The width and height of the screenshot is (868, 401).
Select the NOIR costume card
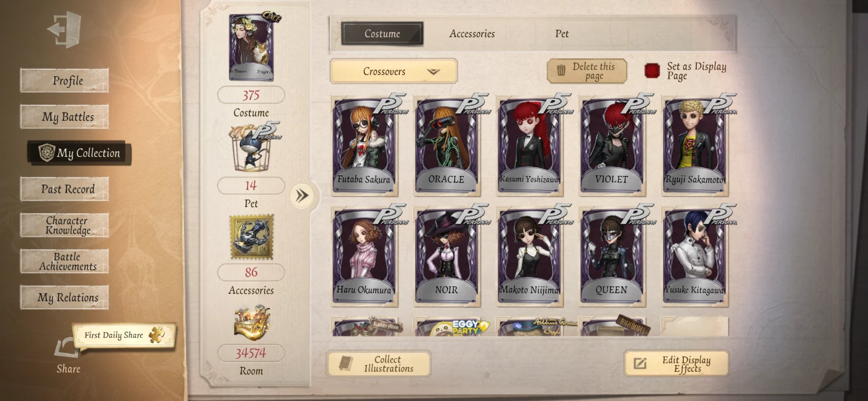tap(446, 256)
